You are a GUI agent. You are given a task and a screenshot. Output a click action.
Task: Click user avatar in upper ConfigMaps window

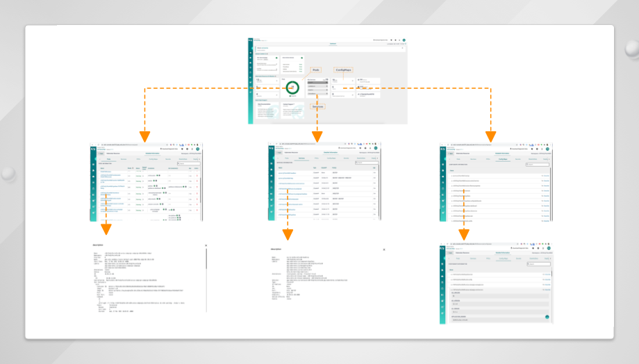click(x=547, y=149)
